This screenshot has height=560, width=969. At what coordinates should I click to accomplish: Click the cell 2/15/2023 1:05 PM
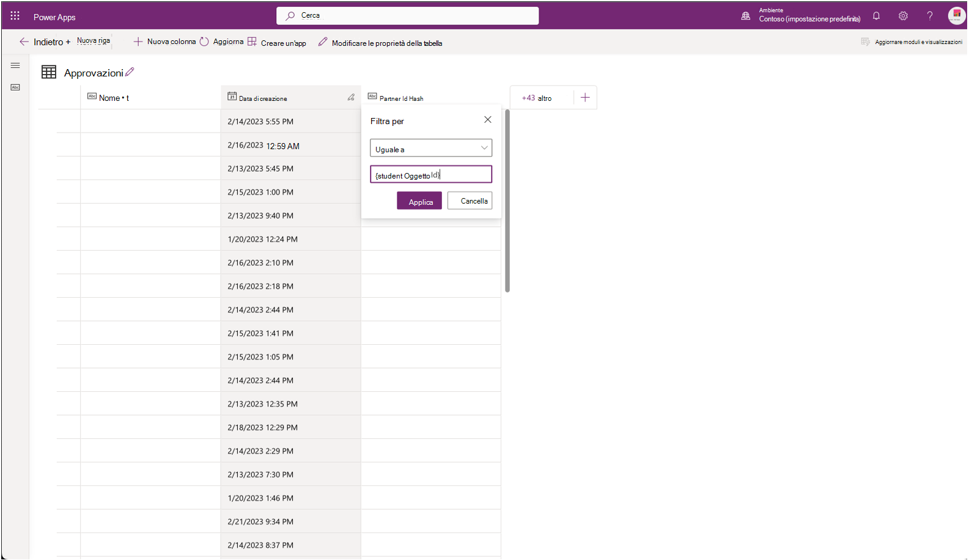tap(290, 356)
